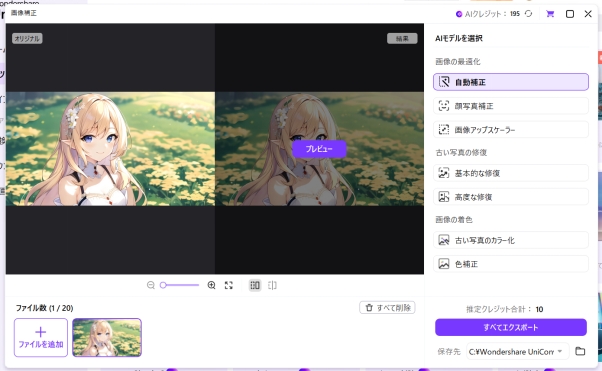Click the AIクレジット coin icon
This screenshot has height=371, width=602.
pos(459,14)
